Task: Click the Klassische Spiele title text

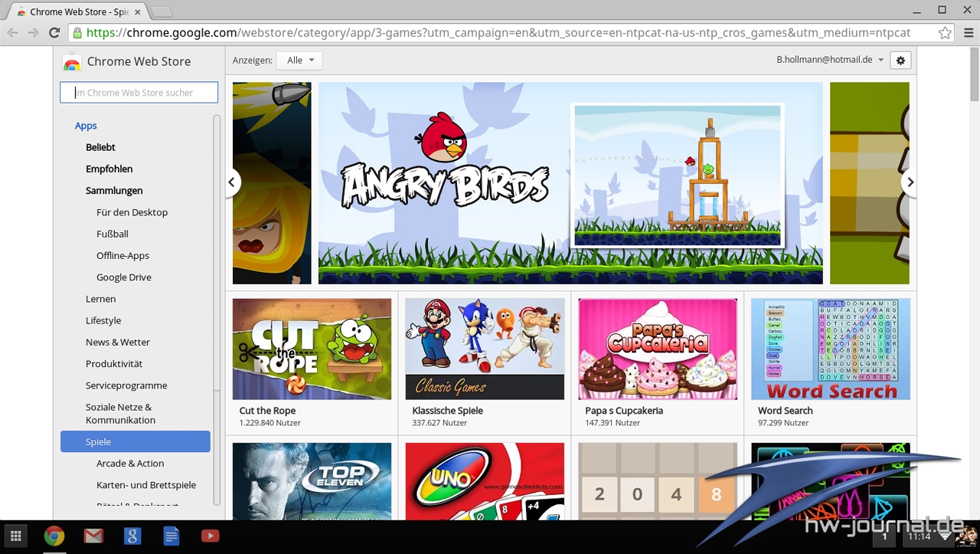Action: coord(447,411)
